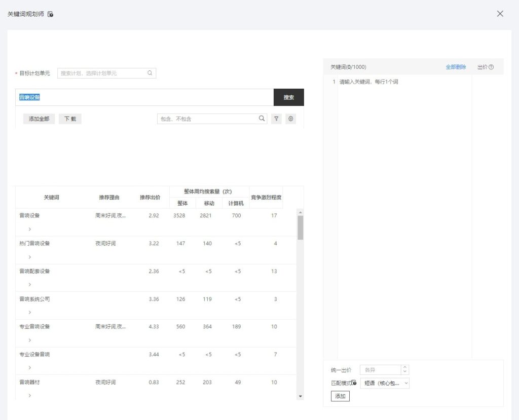
Task: Open the 匹配模式 dropdown showing 短语（核心包...）
Action: coord(383,384)
